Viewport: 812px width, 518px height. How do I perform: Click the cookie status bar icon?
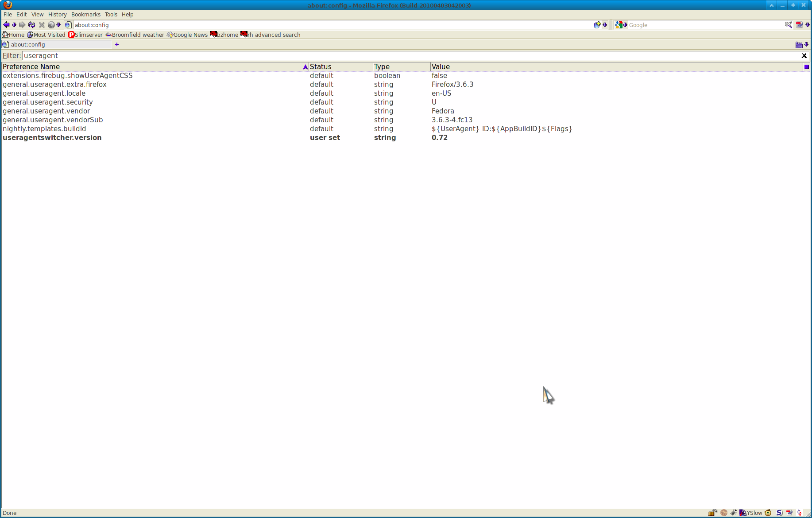723,513
